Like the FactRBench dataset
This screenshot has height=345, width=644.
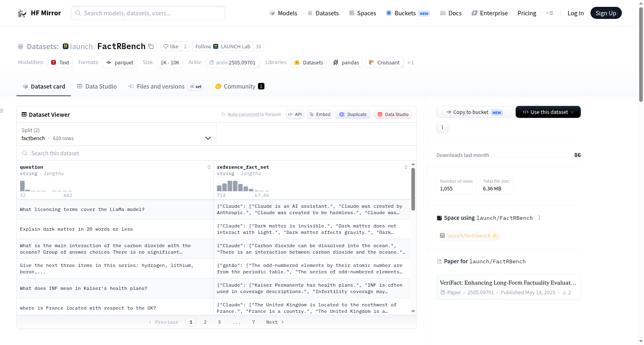tap(171, 46)
